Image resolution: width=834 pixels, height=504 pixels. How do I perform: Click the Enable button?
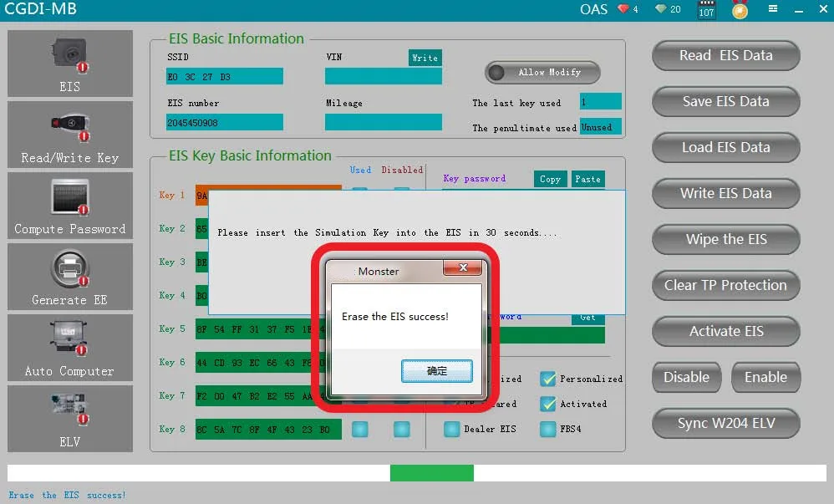click(765, 377)
